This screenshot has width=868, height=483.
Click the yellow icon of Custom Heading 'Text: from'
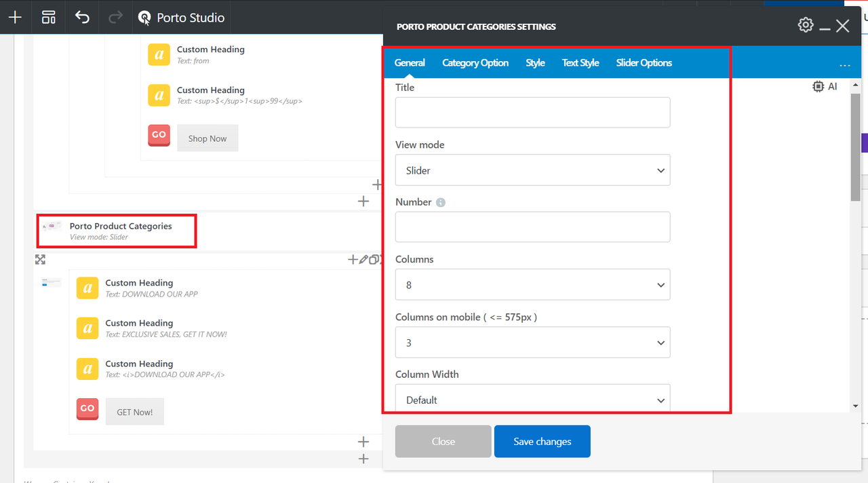pos(159,55)
